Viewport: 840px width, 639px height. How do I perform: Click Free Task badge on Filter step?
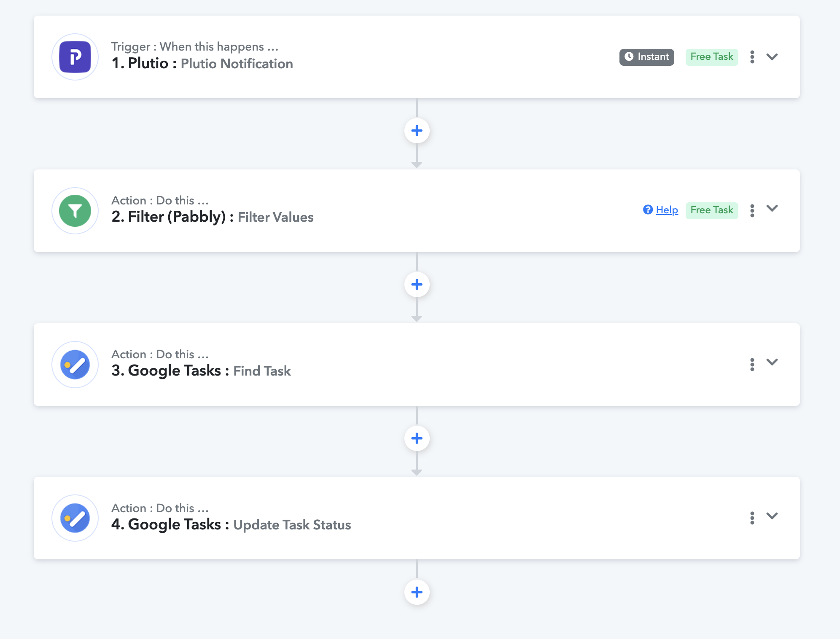pos(712,210)
